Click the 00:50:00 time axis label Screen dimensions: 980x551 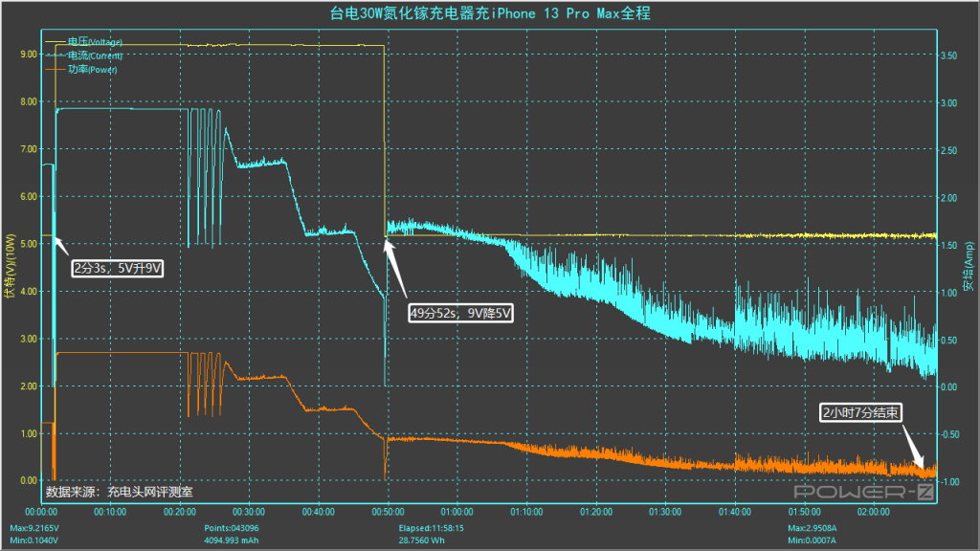[388, 512]
